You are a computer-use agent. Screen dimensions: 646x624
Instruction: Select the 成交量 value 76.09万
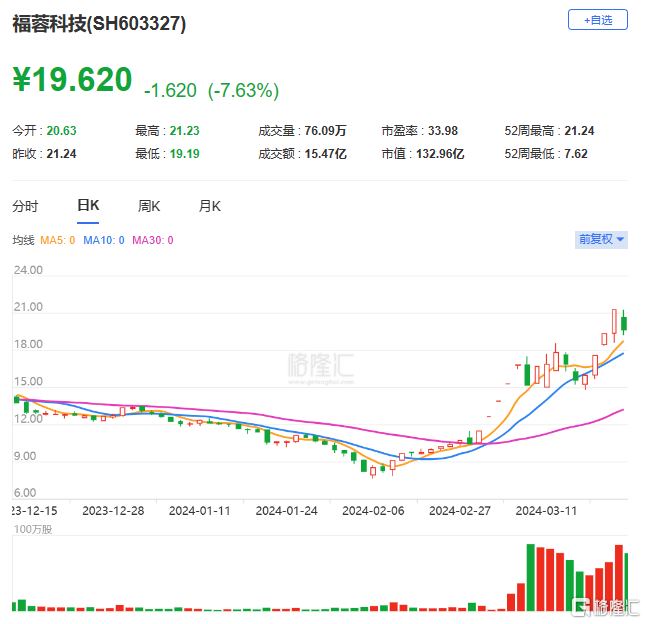[x=325, y=131]
